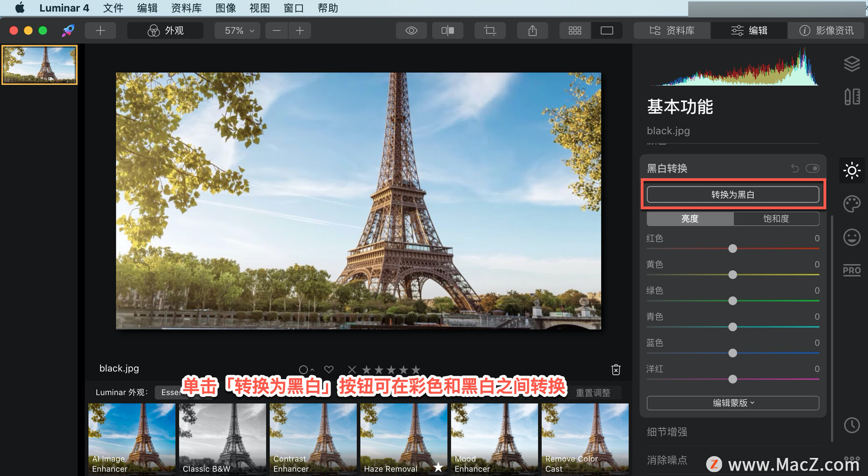Switch to gallery grid view mode
Viewport: 868px width, 476px height.
tap(575, 30)
